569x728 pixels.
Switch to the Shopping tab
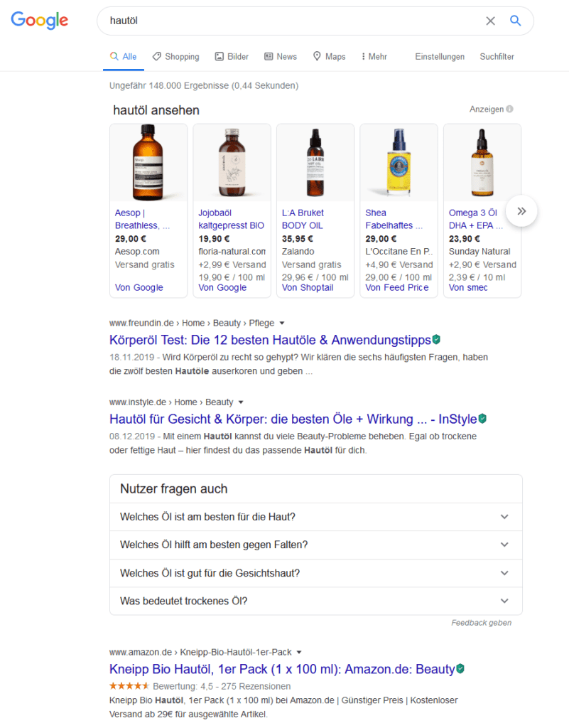pos(175,57)
